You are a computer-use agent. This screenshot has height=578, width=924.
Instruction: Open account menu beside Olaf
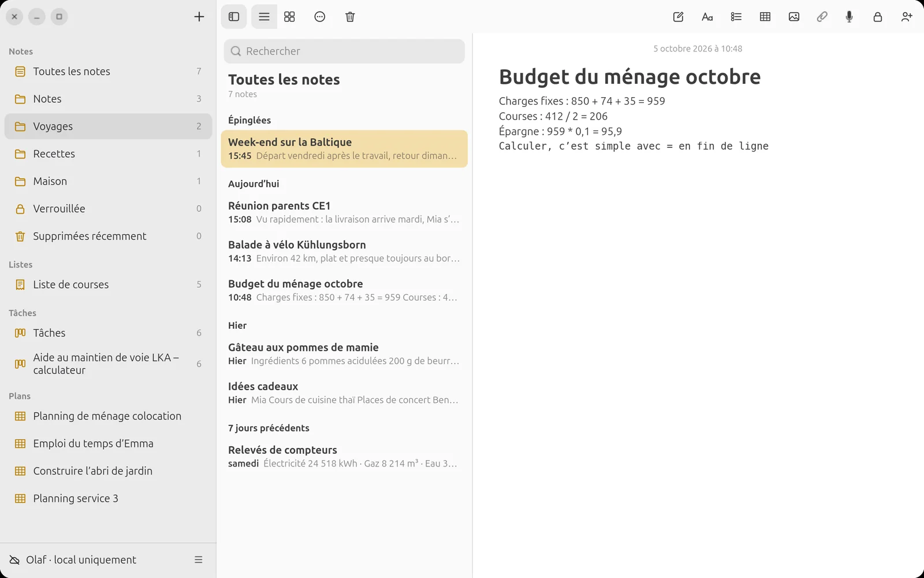click(199, 560)
